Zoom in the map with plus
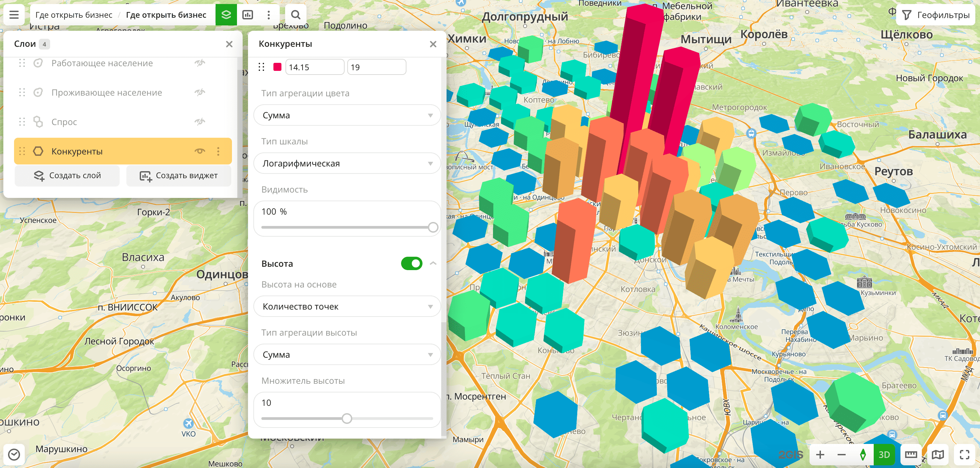 point(820,454)
